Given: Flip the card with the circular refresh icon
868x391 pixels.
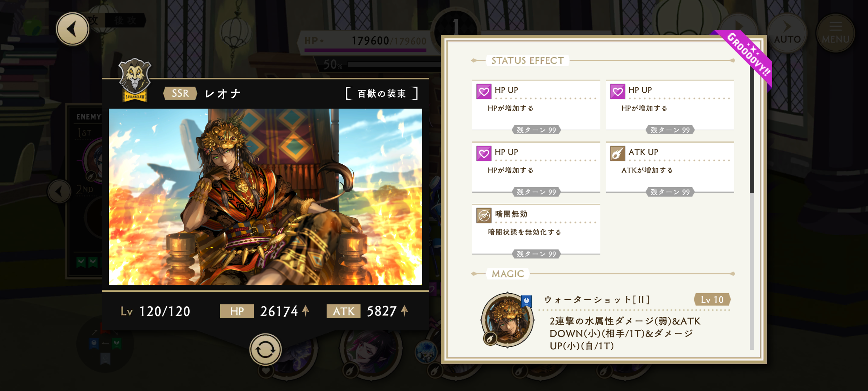Looking at the screenshot, I should (265, 350).
